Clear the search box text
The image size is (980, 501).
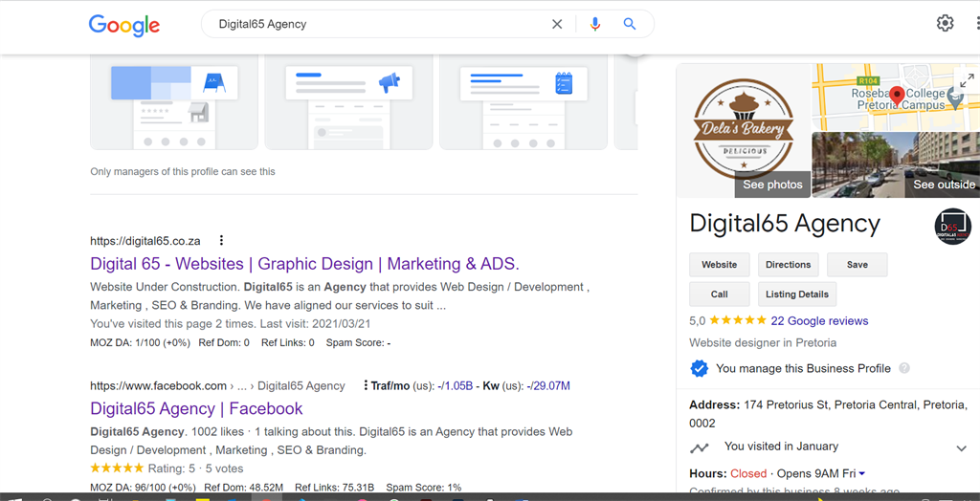(x=557, y=24)
